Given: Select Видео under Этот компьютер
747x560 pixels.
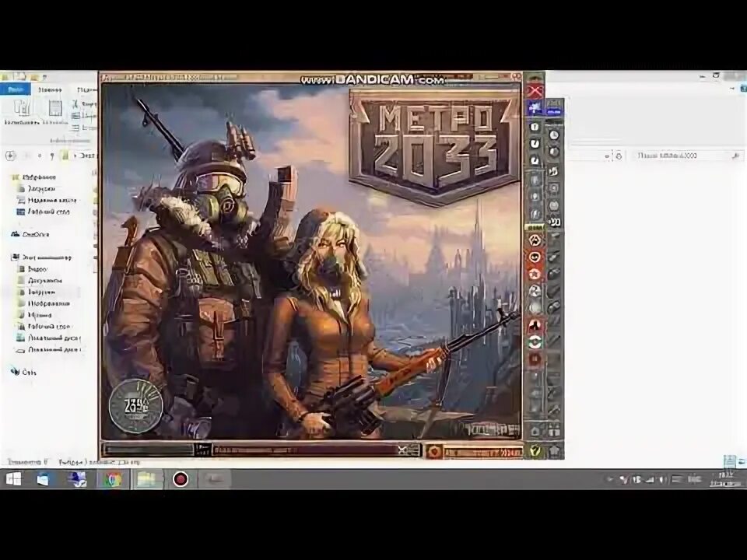Looking at the screenshot, I should point(33,269).
